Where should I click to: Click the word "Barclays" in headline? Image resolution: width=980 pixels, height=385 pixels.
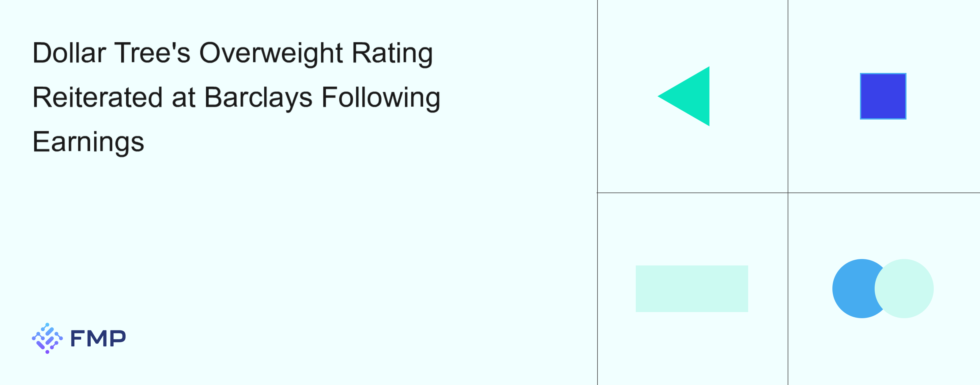[258, 97]
